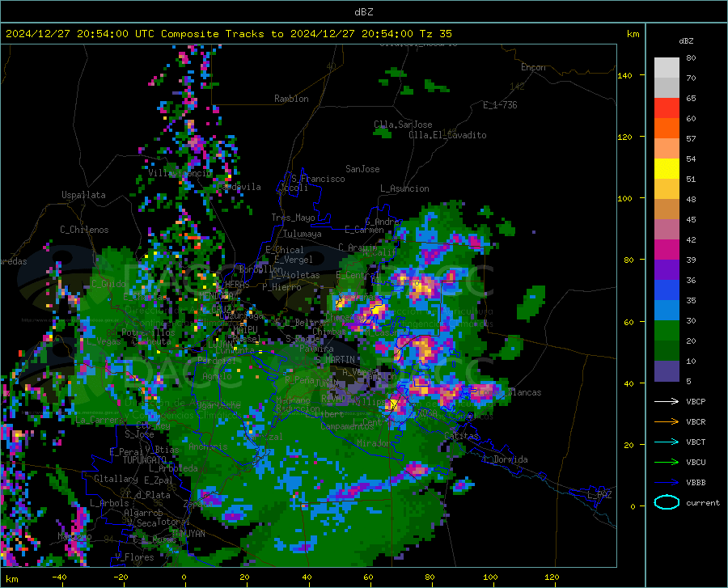Screen dimensions: 728x588
Task: Click the C_Chilenos map label
Action: (84, 230)
